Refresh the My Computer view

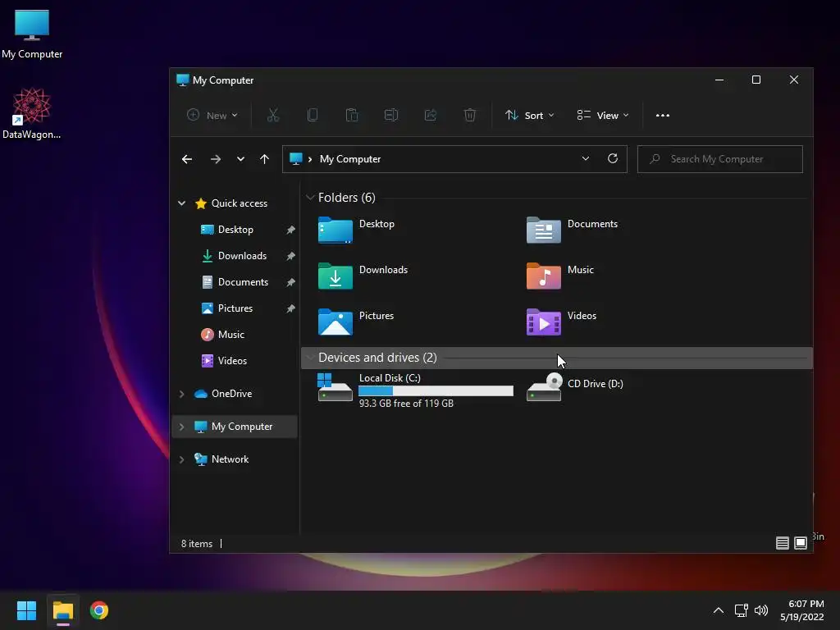(613, 158)
